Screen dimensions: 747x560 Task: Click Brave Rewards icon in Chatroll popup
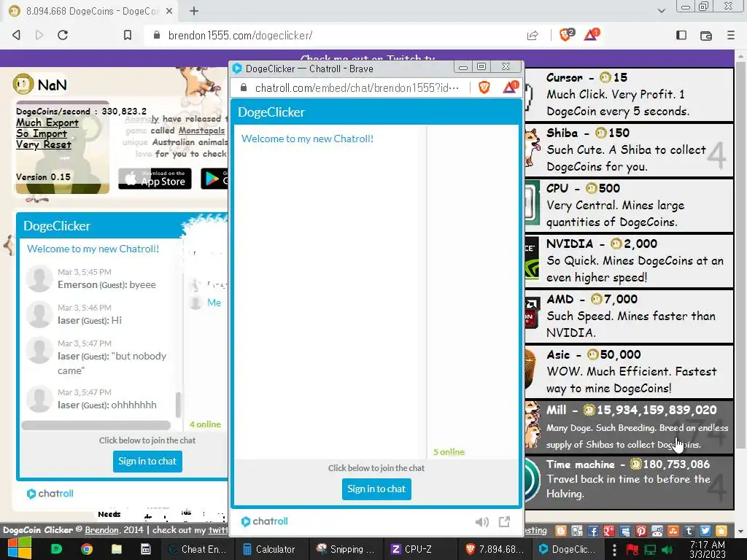510,87
